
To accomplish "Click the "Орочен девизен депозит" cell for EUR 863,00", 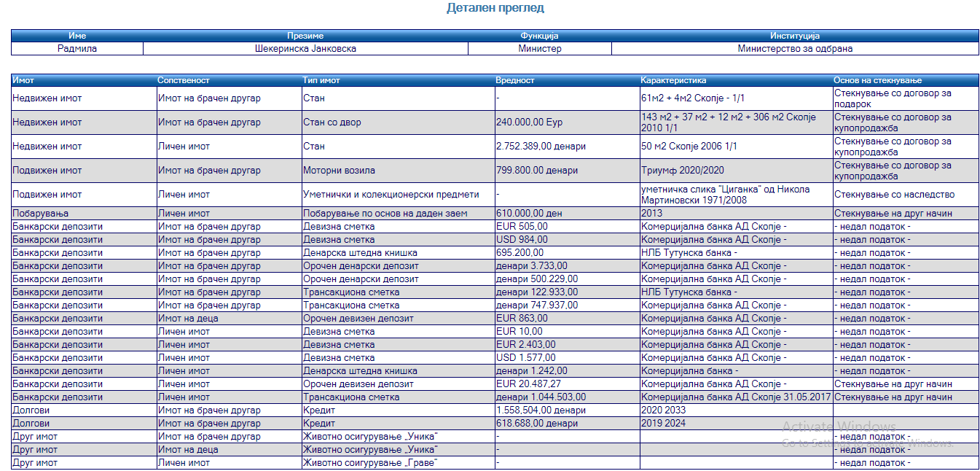I will click(x=399, y=319).
